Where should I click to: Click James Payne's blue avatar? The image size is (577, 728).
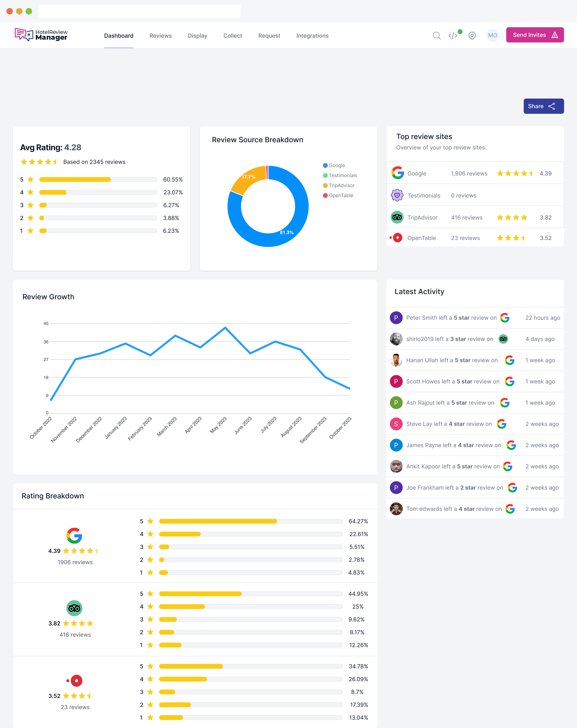click(x=396, y=445)
